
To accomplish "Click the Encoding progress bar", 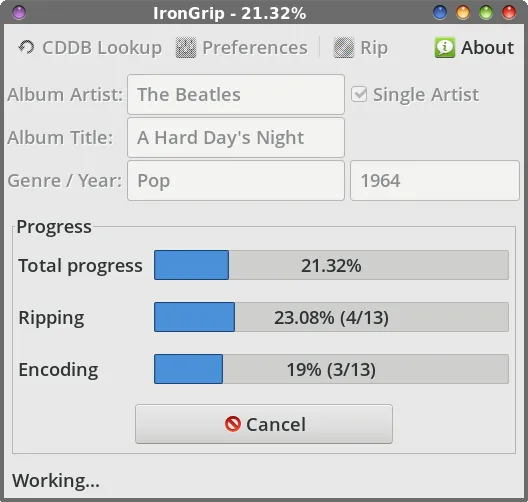I will tap(331, 369).
